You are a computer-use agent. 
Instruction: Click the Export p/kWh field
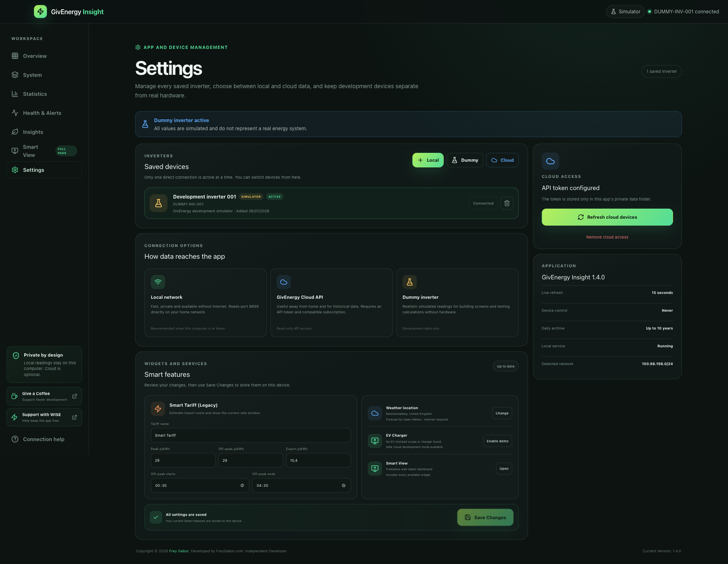tap(318, 460)
